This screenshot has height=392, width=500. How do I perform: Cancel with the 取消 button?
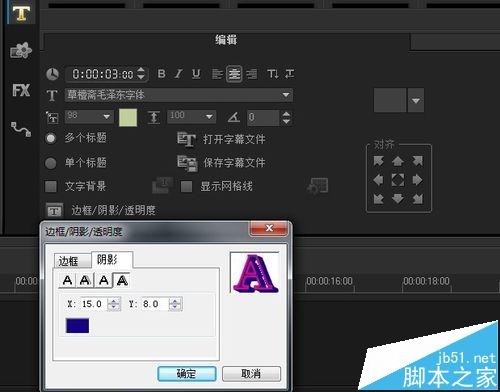point(251,374)
